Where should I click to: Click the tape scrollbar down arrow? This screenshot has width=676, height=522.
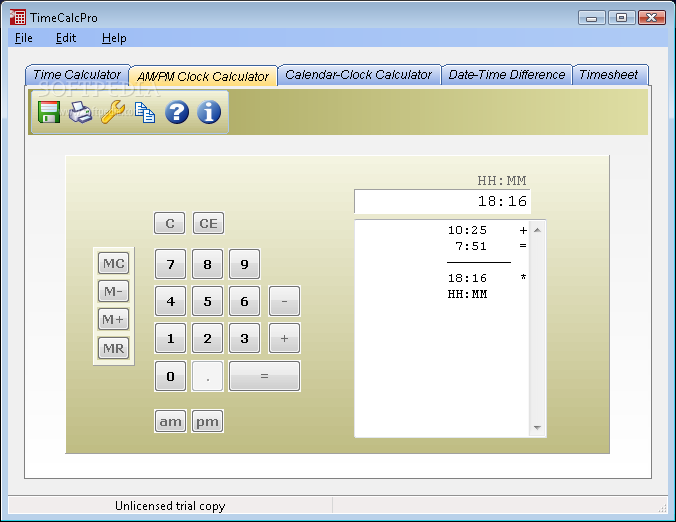click(537, 427)
